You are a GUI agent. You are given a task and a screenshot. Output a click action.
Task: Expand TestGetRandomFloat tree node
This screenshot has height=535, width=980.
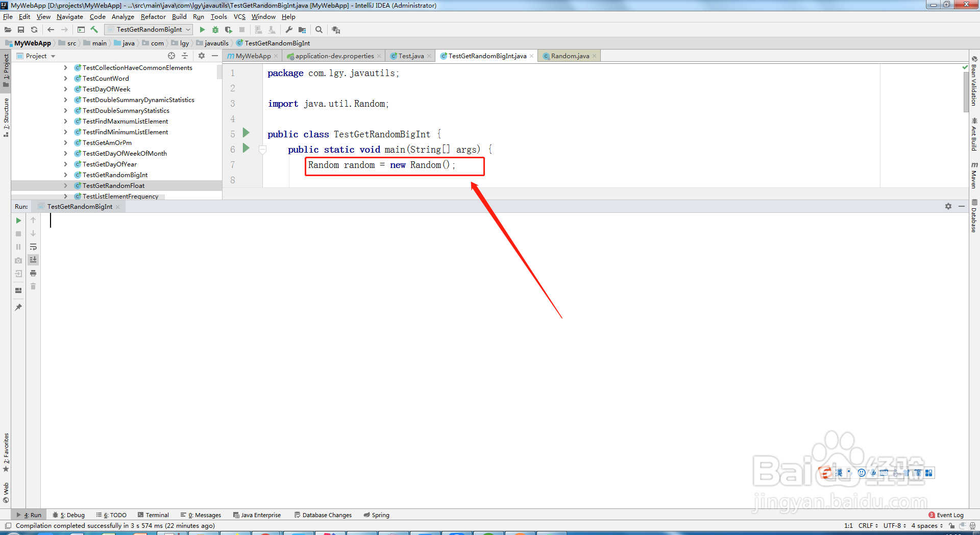(x=65, y=185)
